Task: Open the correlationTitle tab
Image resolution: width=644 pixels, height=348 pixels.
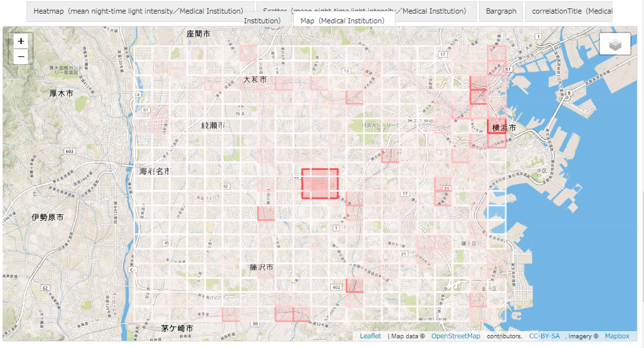Action: [568, 11]
